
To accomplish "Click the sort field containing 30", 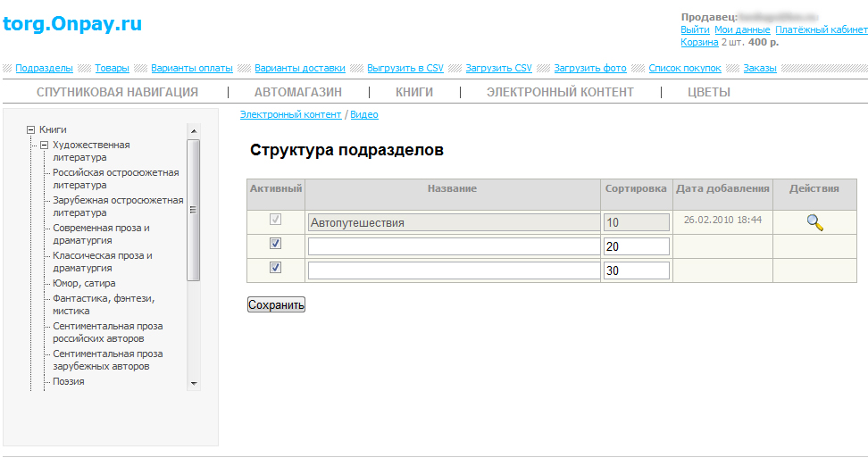I will click(636, 270).
